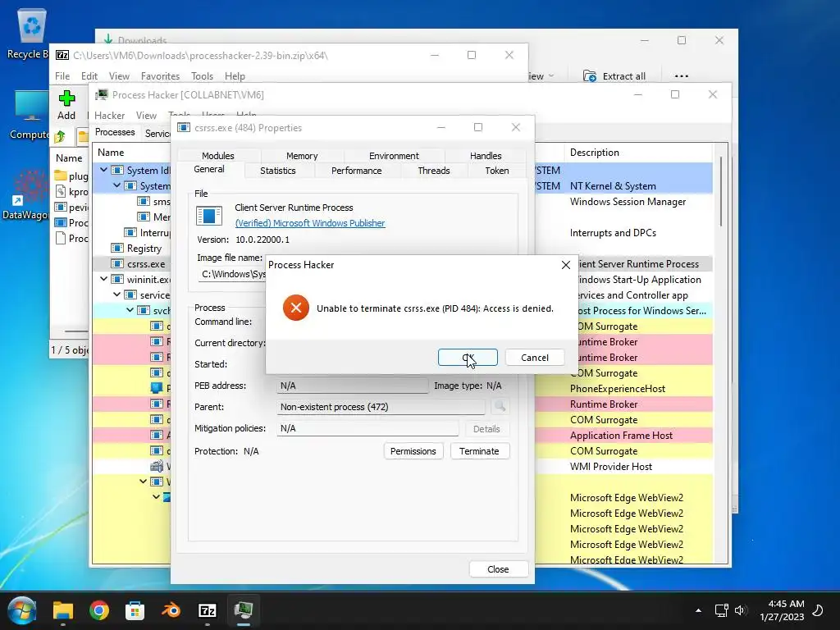
Task: Open the Tools menu in 7-Zip
Action: click(202, 76)
